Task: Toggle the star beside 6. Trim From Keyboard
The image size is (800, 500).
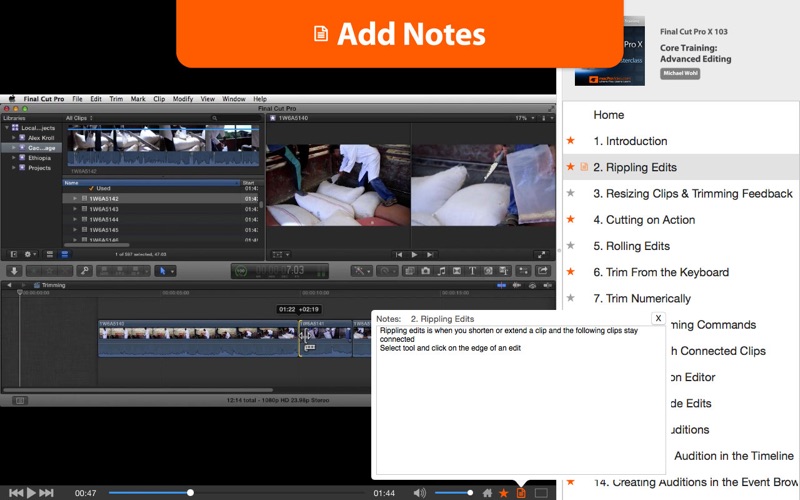Action: pyautogui.click(x=570, y=271)
